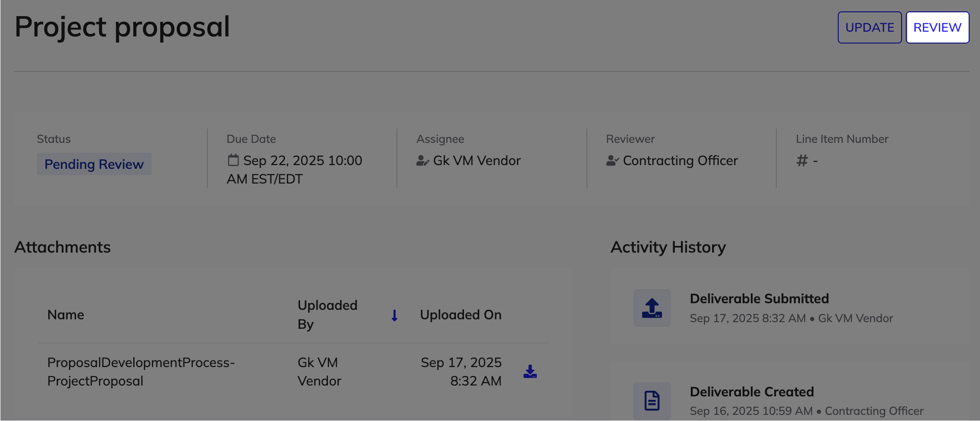The width and height of the screenshot is (980, 421).
Task: Click the Deliverable Created activity title
Action: click(x=752, y=392)
